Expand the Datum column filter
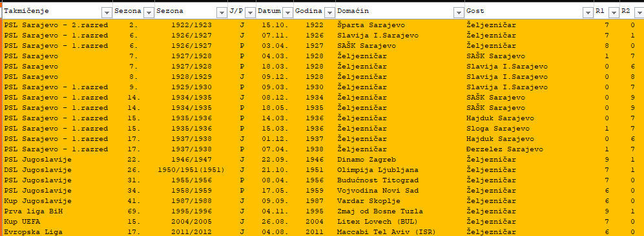Viewport: 644px width, 236px height. pyautogui.click(x=287, y=13)
